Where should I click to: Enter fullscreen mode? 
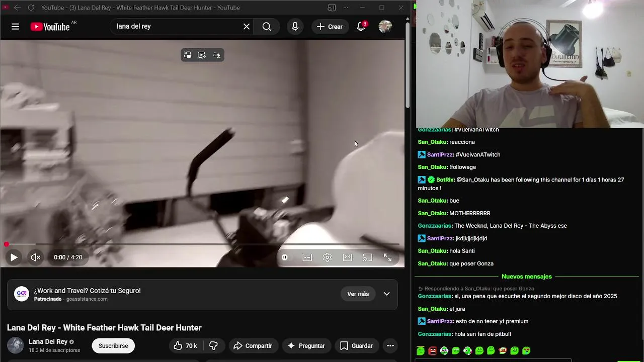388,257
